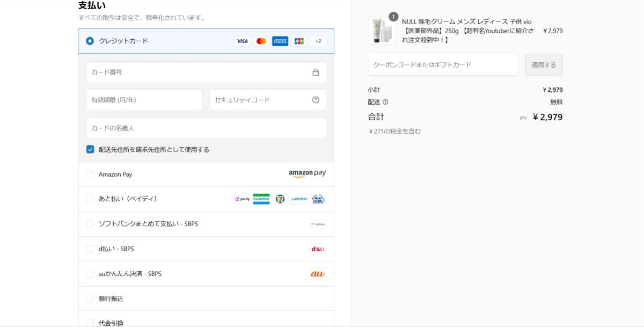Click the Visa card logo
Image resolution: width=644 pixels, height=327 pixels.
(242, 41)
